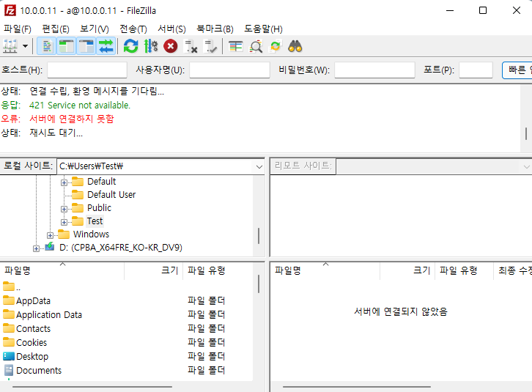Toggle directory comparison icon
This screenshot has width=532, height=392.
click(x=256, y=46)
